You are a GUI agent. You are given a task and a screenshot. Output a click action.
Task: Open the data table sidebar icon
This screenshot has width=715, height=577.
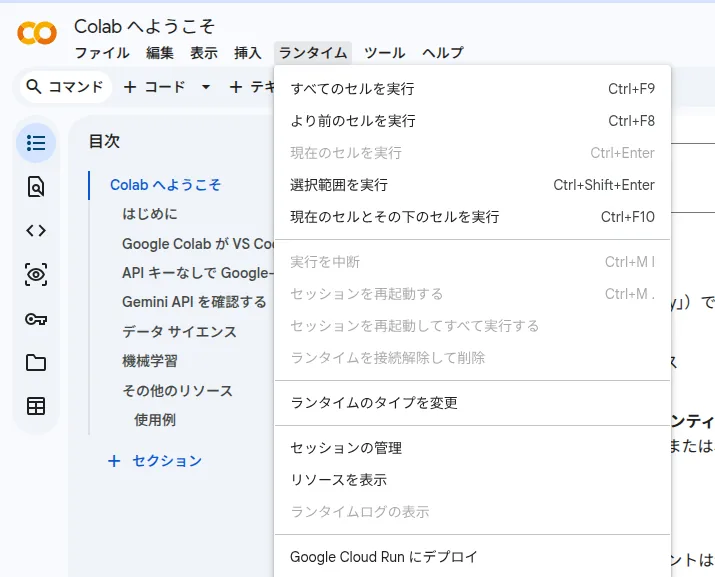pyautogui.click(x=36, y=406)
